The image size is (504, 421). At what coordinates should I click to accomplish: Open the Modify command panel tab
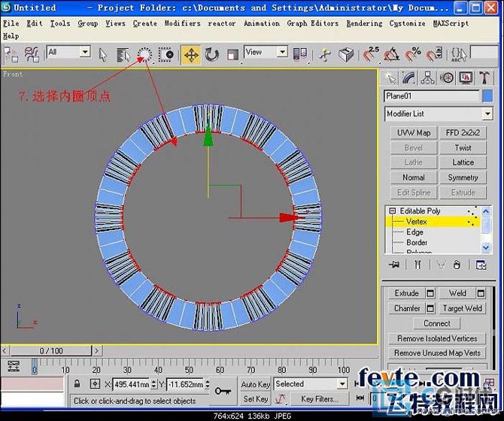click(409, 78)
